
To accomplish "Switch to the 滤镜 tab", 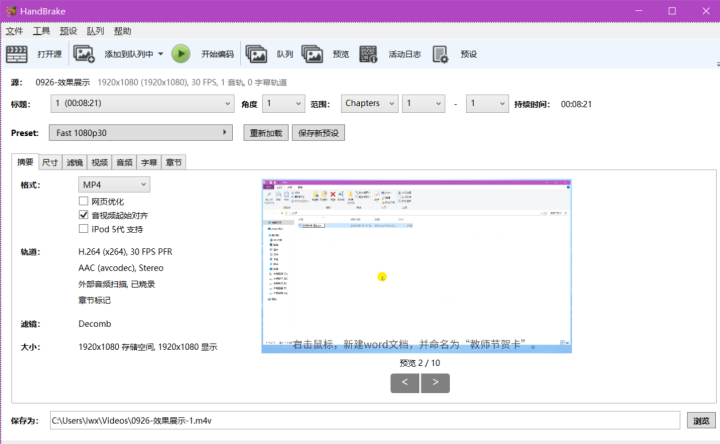I will (x=75, y=162).
